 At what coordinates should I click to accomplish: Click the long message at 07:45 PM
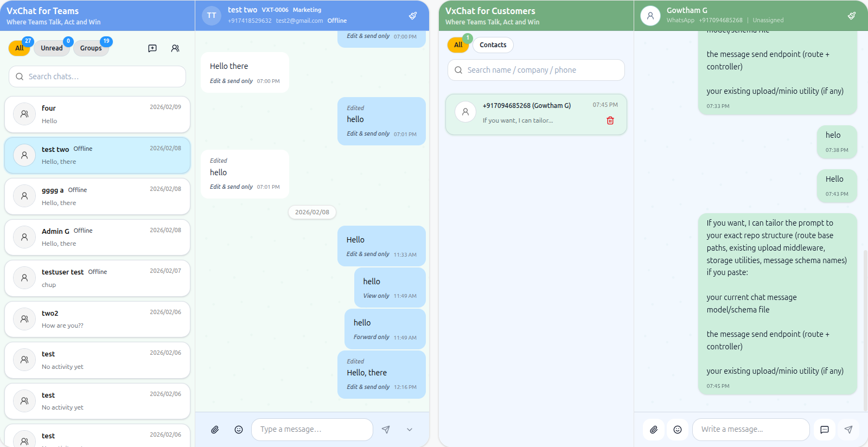[777, 304]
